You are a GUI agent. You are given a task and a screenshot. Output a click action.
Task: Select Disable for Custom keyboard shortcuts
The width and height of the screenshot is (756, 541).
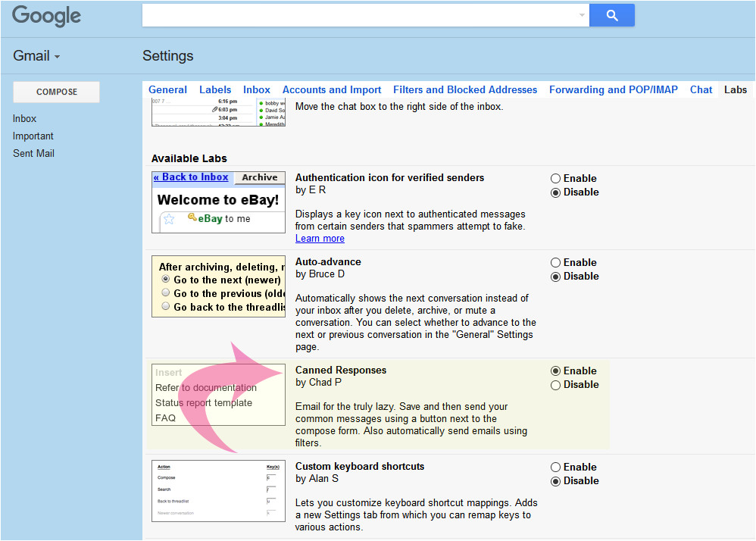tap(555, 481)
